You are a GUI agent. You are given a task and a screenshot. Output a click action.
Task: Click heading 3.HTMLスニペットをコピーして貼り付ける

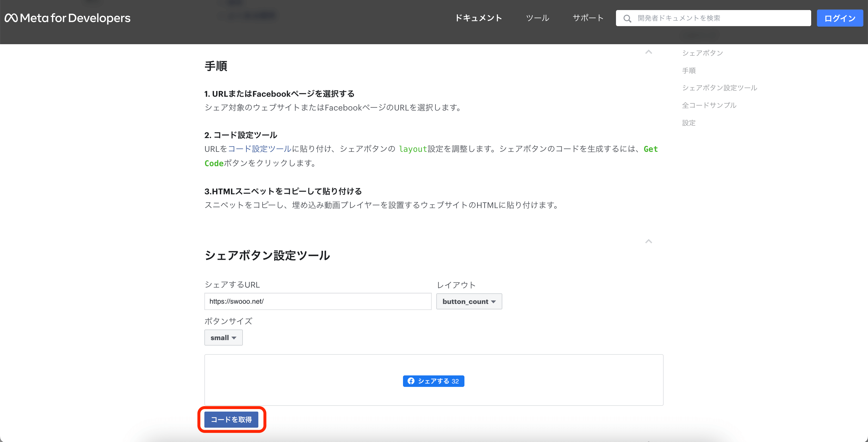(283, 191)
